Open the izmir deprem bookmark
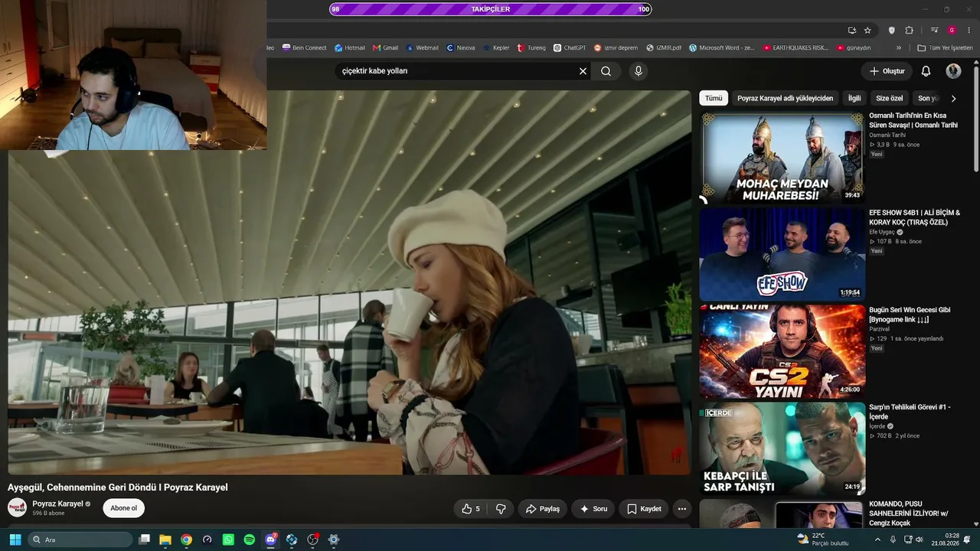Viewport: 980px width, 551px height. pyautogui.click(x=616, y=47)
